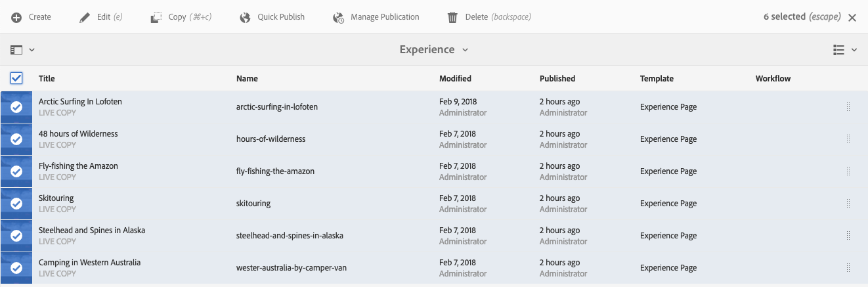Screen dimensions: 868x287
Task: Click the Quick Publish globe icon
Action: tap(246, 17)
